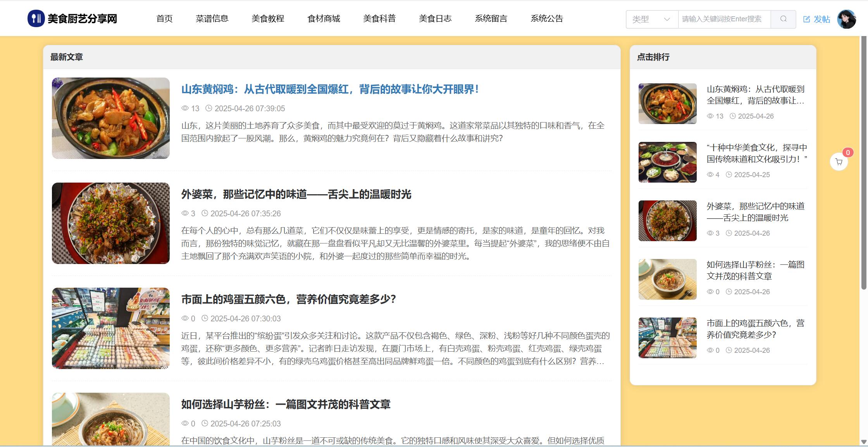Click the fork-and-spoon site logo icon
This screenshot has height=447, width=868.
(36, 19)
